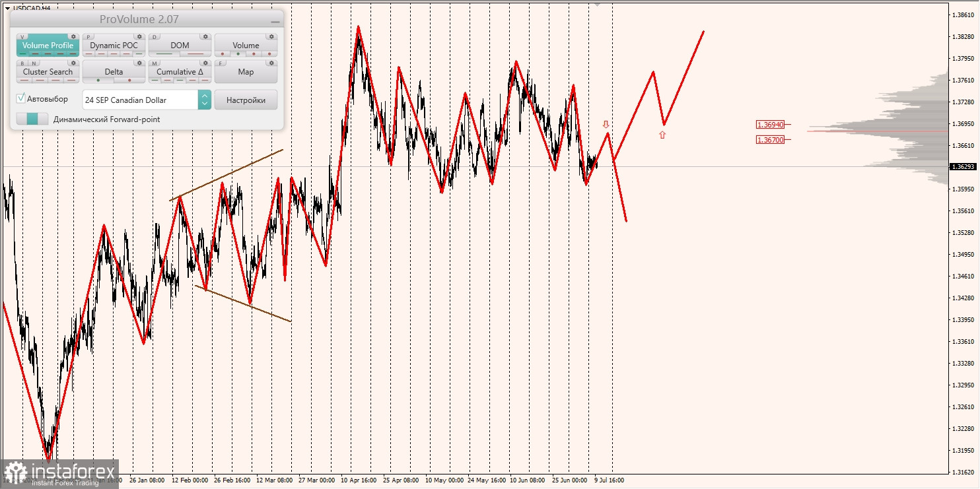Toggle the Автовыбор checkbox
This screenshot has height=489, width=980.
click(x=20, y=98)
